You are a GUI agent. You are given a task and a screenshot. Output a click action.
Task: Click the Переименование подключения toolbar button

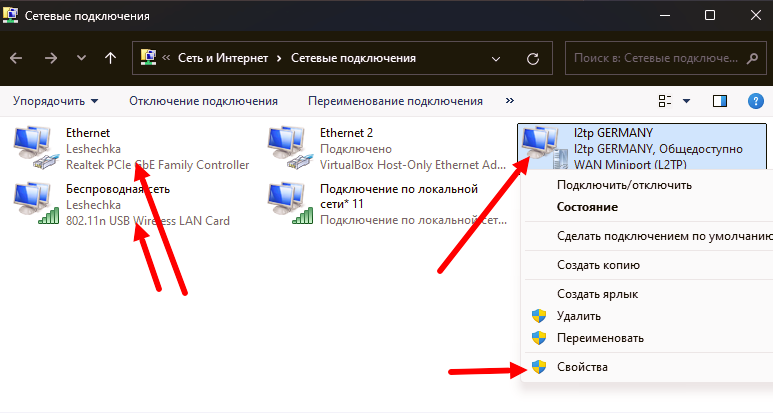(395, 101)
